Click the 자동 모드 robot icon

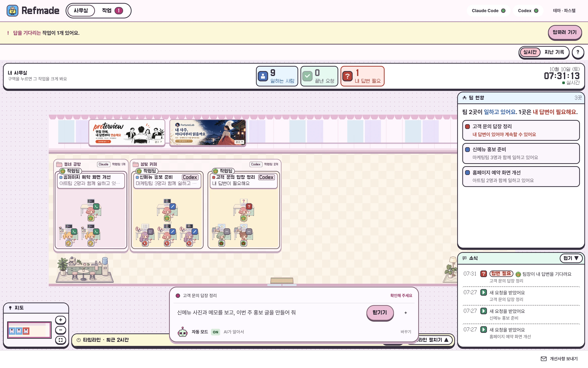(182, 332)
